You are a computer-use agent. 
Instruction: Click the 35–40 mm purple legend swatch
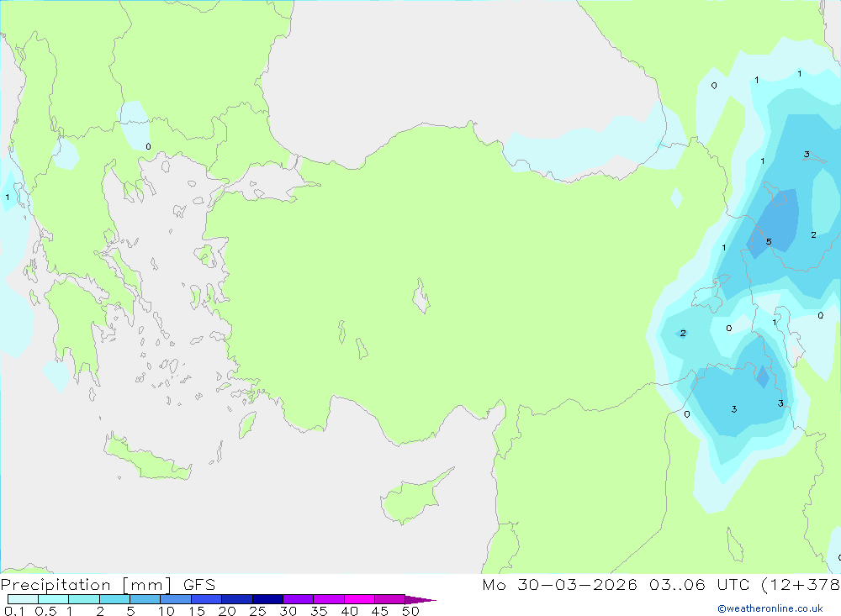329,599
